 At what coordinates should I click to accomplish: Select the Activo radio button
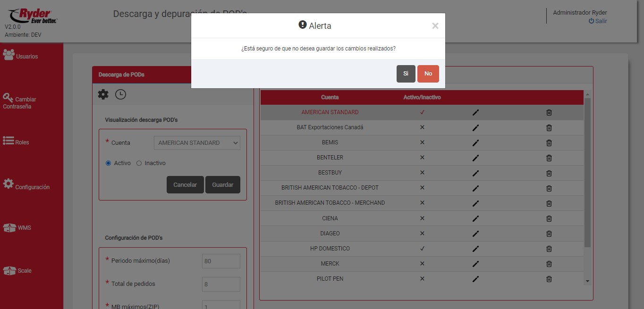point(109,163)
